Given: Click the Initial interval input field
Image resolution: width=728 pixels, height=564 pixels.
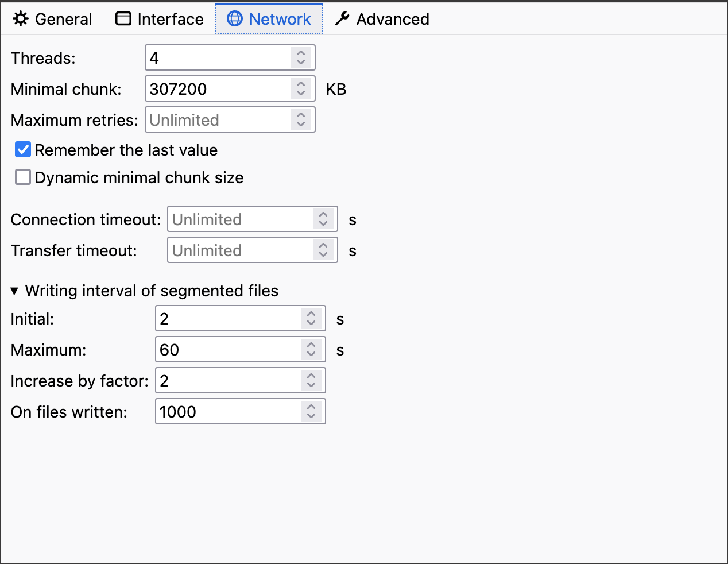Looking at the screenshot, I should pos(227,318).
